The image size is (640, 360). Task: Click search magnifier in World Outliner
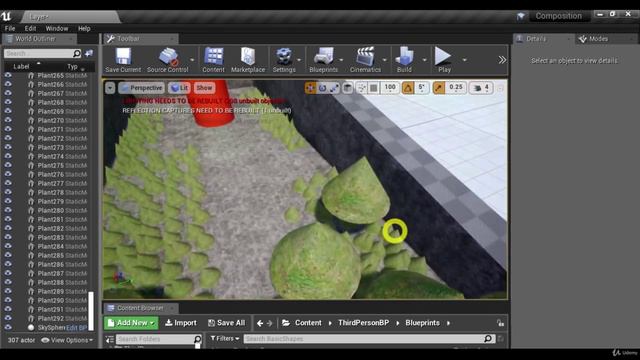[77, 53]
